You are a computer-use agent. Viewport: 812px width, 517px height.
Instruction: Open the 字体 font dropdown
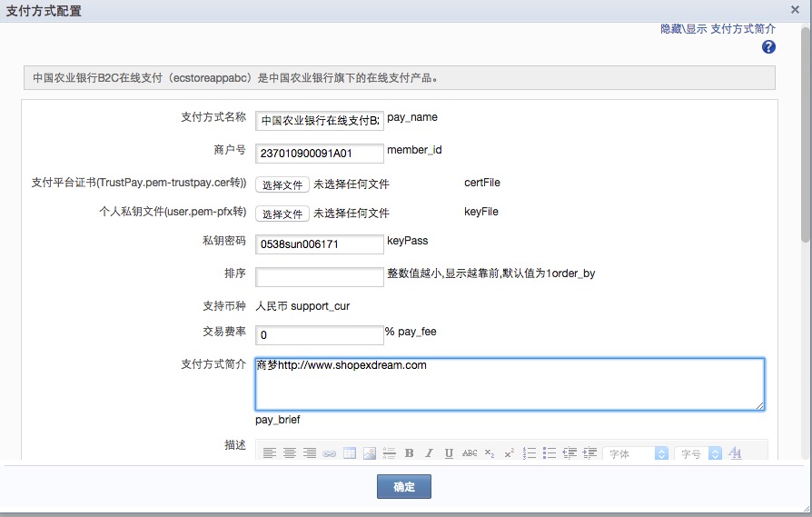636,453
